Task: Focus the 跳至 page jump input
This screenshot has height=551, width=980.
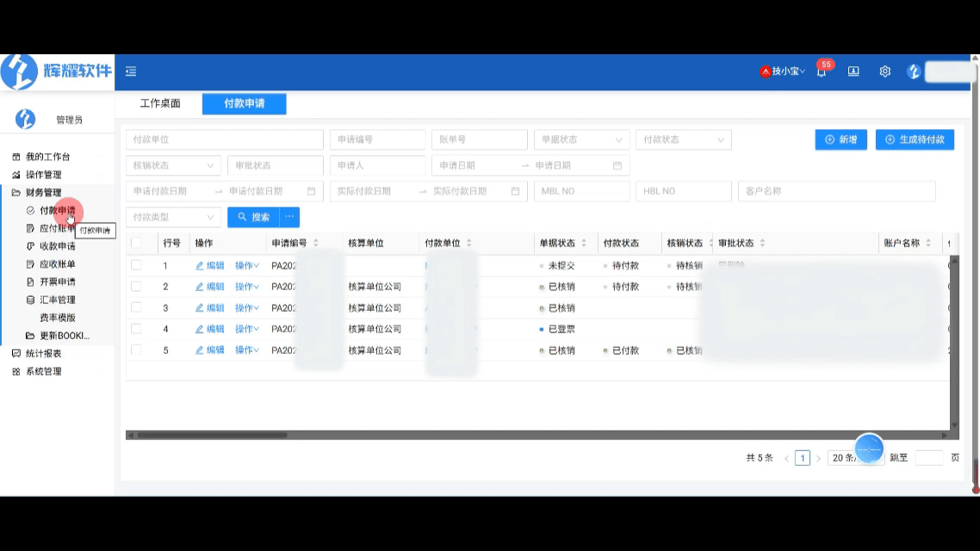Action: [x=928, y=458]
